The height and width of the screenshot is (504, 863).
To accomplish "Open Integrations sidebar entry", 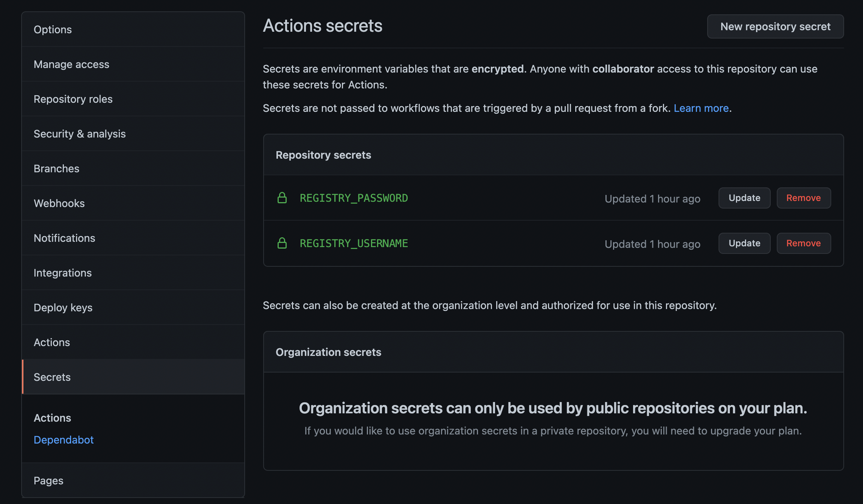I will (x=62, y=273).
